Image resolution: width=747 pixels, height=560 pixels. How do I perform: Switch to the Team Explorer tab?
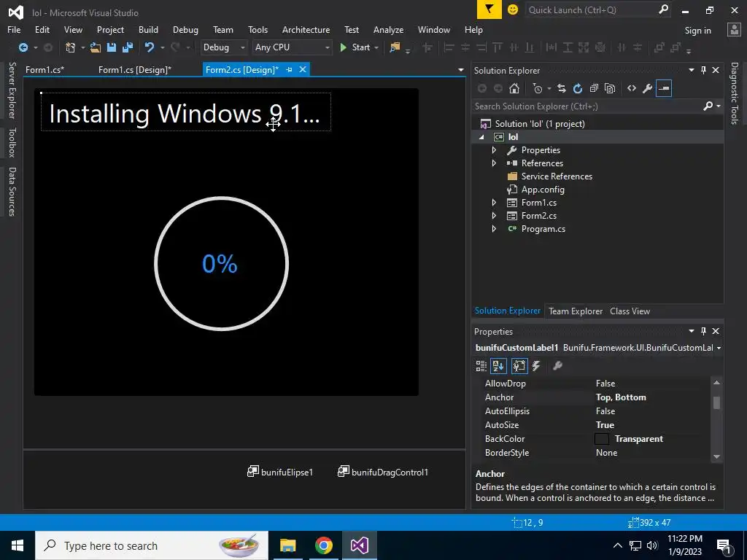point(576,311)
